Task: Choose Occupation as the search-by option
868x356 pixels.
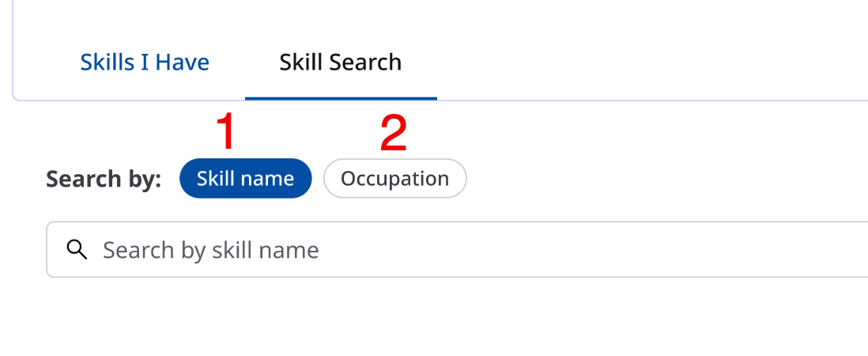Action: pyautogui.click(x=394, y=179)
